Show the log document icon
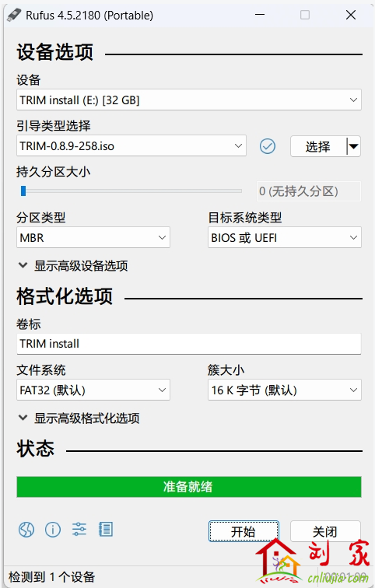375x588 pixels. click(x=106, y=530)
